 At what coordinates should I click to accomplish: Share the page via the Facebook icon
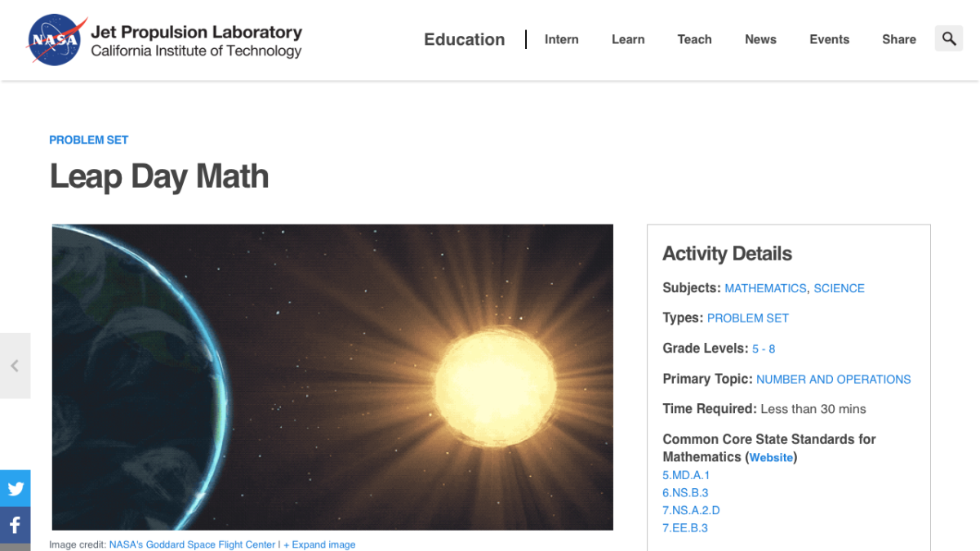click(x=15, y=525)
